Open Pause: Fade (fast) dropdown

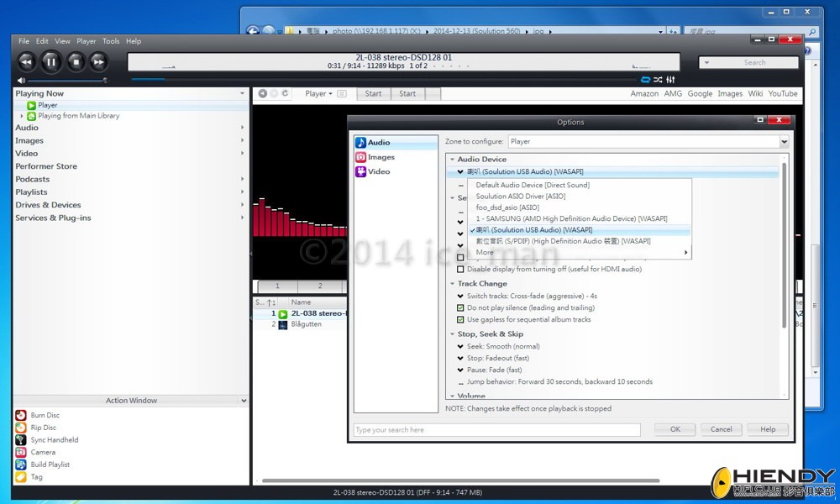pos(460,370)
